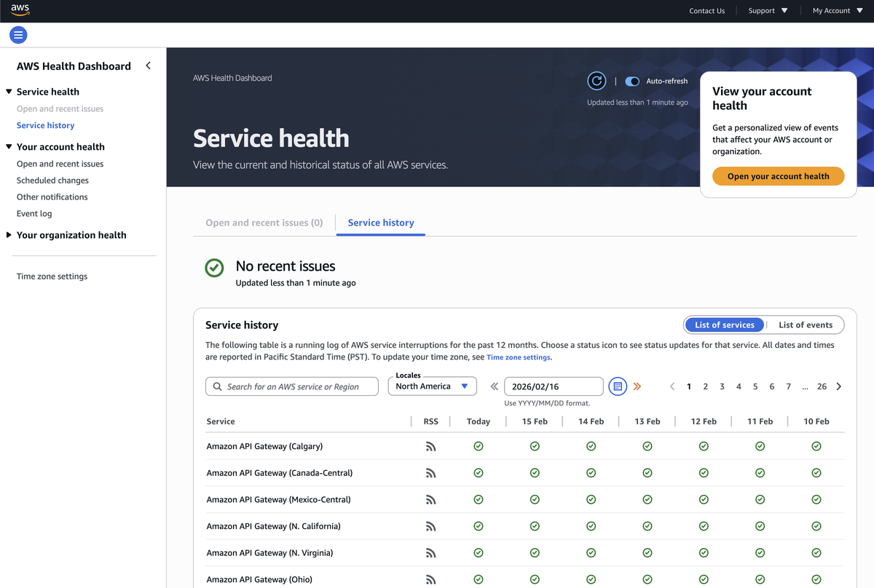Jump forward with the orange double-right arrow
Screen dimensions: 874x588
click(x=637, y=386)
